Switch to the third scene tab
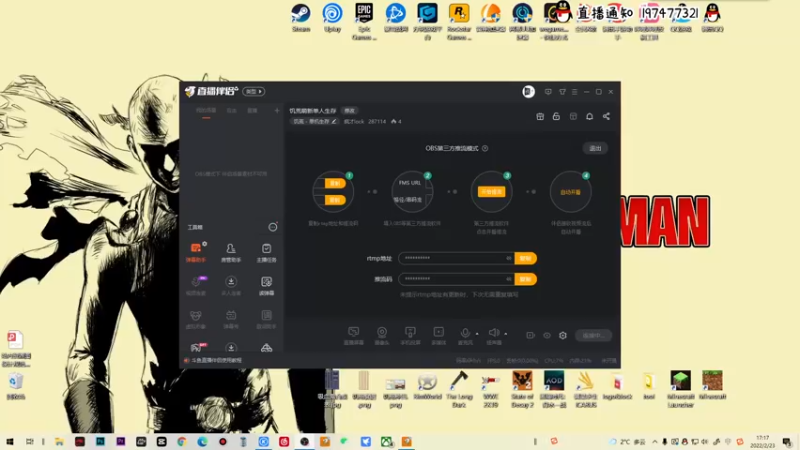 (253, 111)
